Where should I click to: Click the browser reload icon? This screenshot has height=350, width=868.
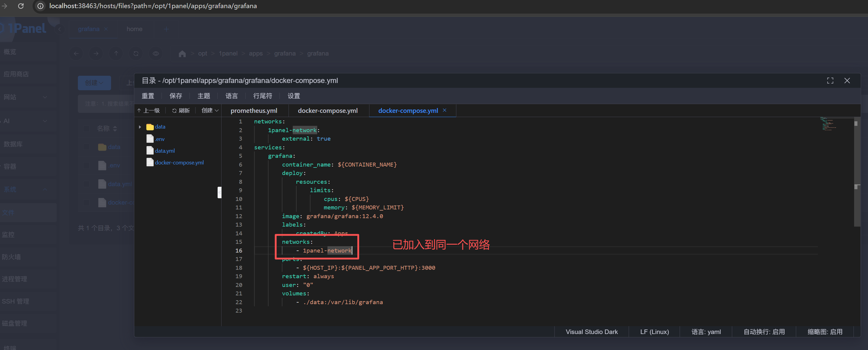[21, 6]
